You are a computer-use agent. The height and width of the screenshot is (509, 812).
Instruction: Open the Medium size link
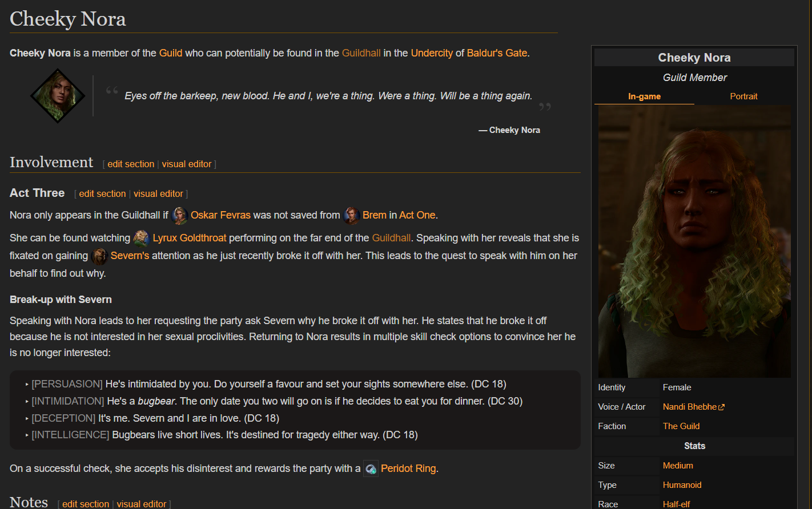pyautogui.click(x=678, y=466)
